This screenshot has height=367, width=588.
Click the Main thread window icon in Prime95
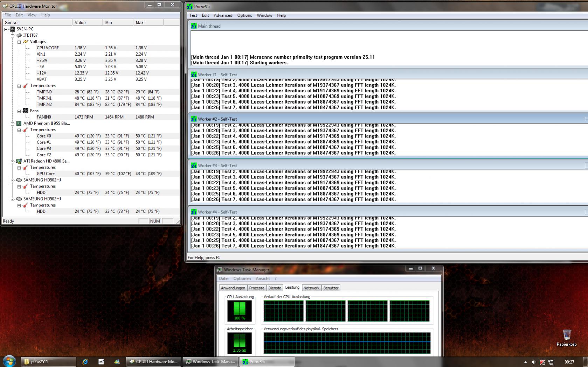[194, 26]
